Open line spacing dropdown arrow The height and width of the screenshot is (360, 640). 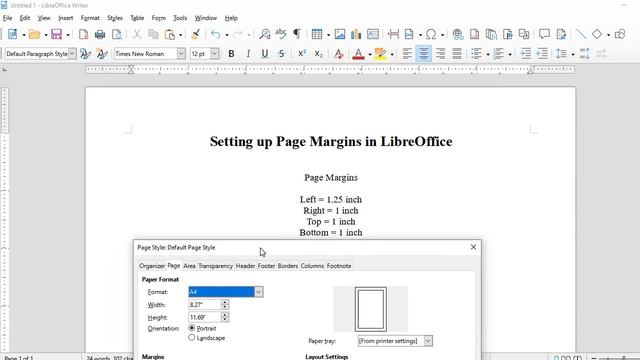pyautogui.click(x=573, y=54)
